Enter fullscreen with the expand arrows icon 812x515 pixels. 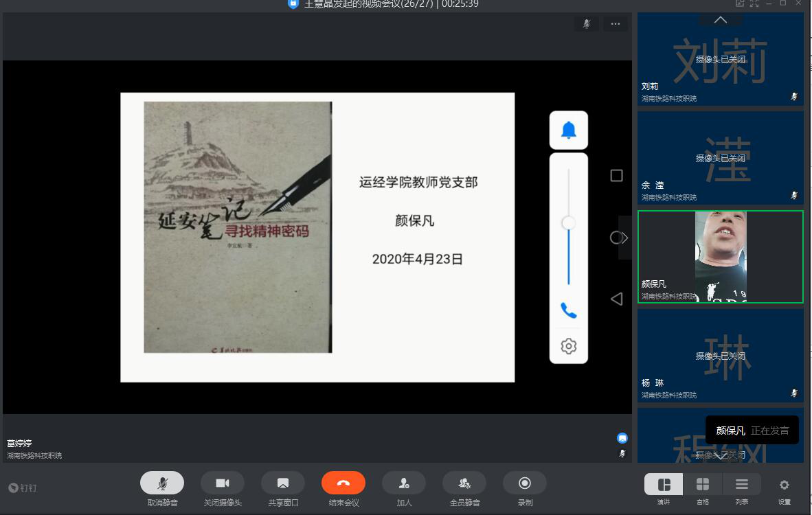[754, 3]
